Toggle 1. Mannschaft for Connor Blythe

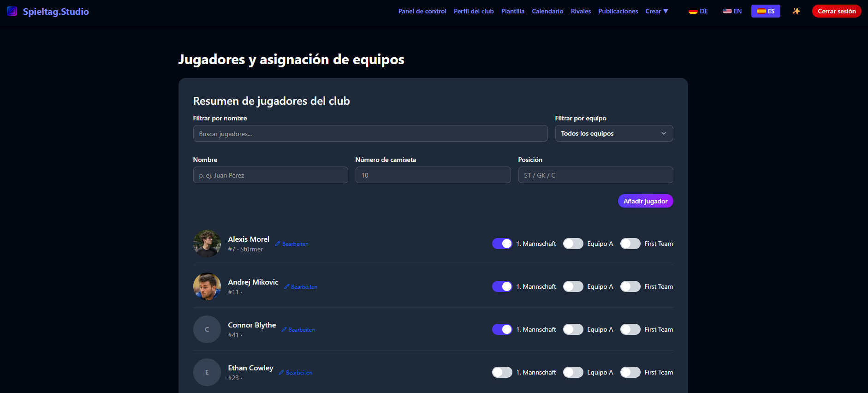[x=502, y=329]
